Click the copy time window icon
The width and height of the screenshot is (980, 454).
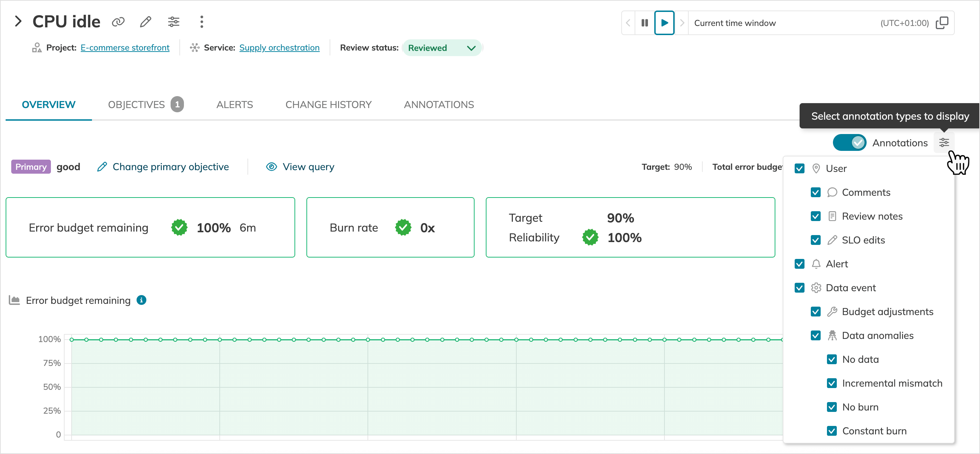[x=942, y=23]
